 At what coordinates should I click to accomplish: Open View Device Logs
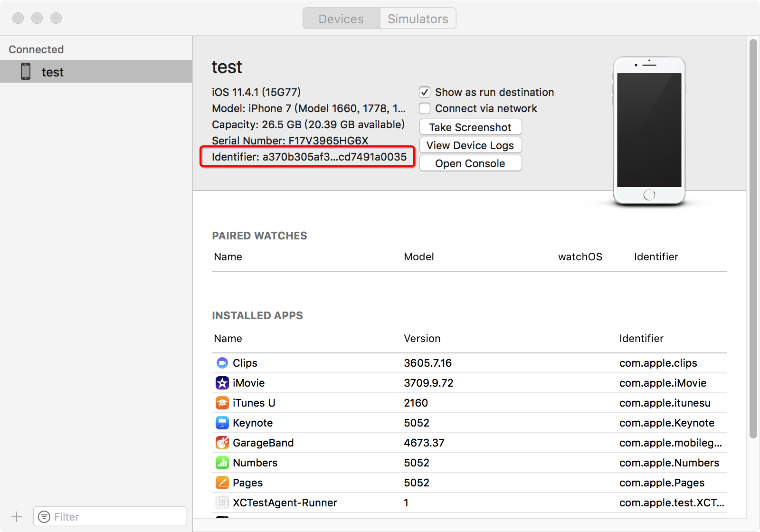pos(470,145)
